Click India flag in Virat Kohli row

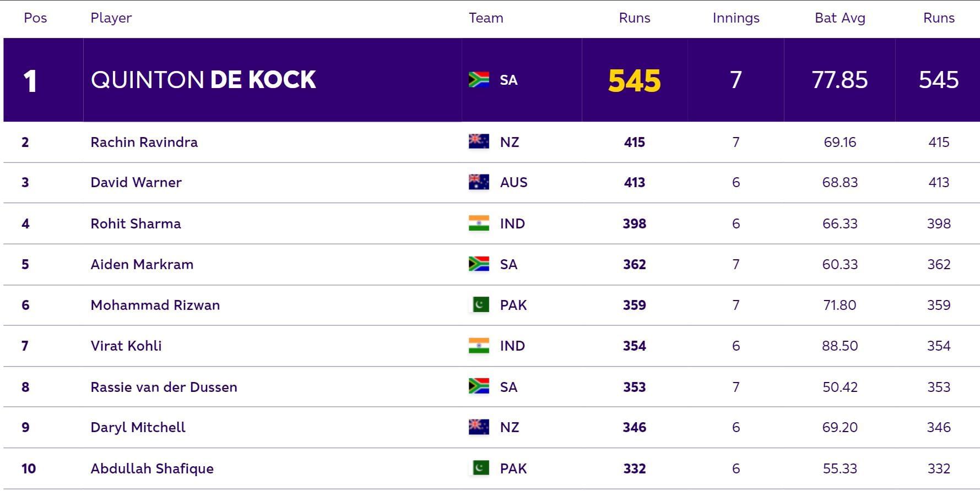[478, 345]
